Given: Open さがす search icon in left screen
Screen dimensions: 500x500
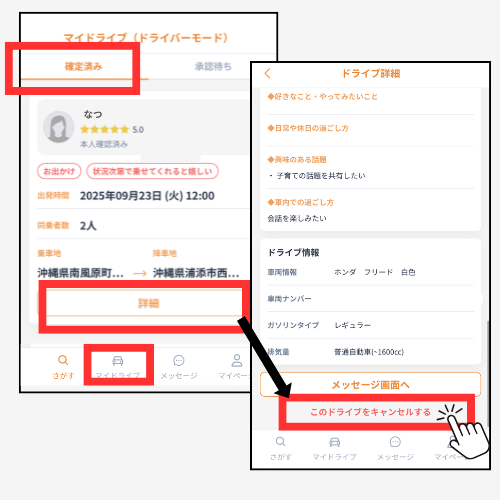Looking at the screenshot, I should (x=63, y=360).
